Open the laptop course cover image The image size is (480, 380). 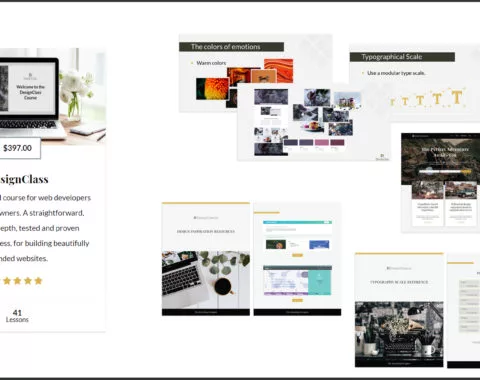(53, 97)
